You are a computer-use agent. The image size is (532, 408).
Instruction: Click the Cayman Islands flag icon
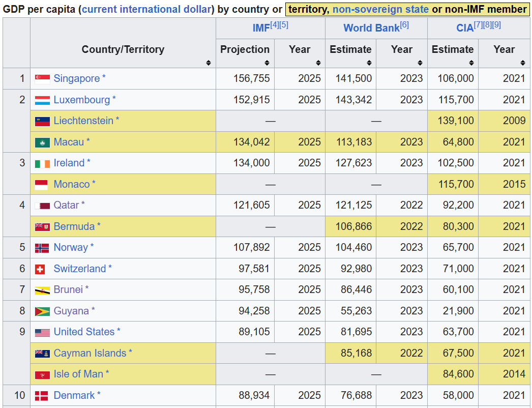[x=42, y=354]
